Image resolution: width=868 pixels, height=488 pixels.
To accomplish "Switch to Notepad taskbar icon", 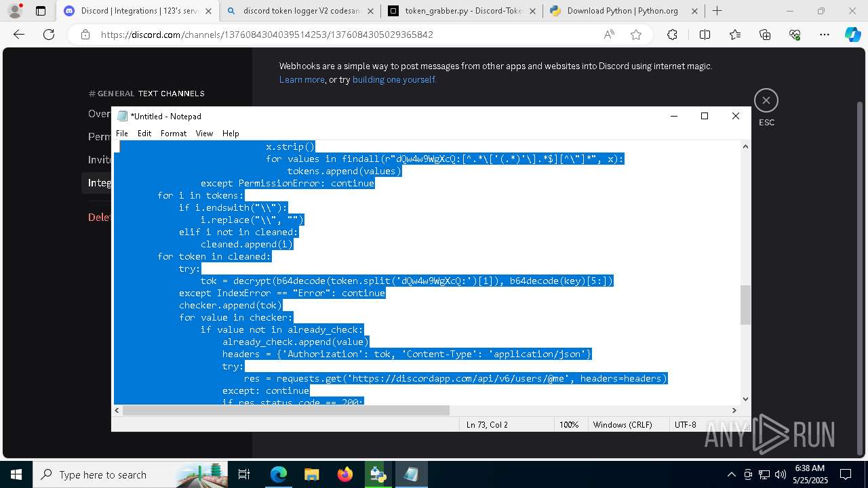I will coord(411,474).
